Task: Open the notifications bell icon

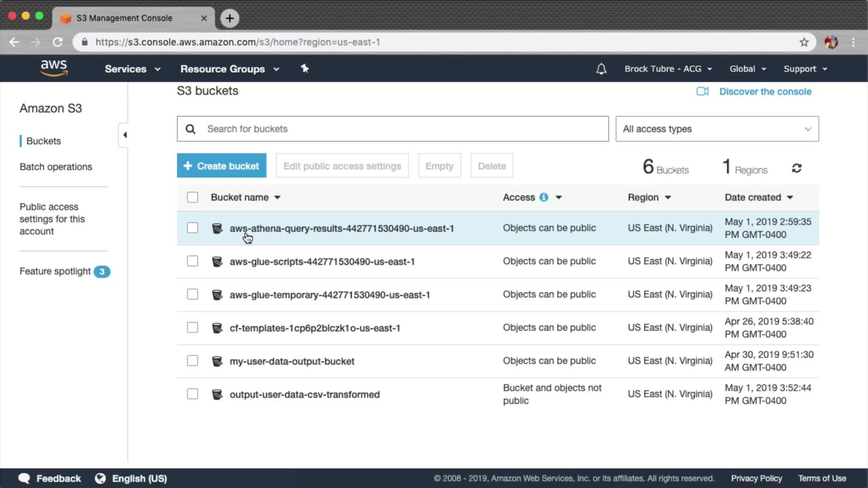Action: pyautogui.click(x=601, y=69)
